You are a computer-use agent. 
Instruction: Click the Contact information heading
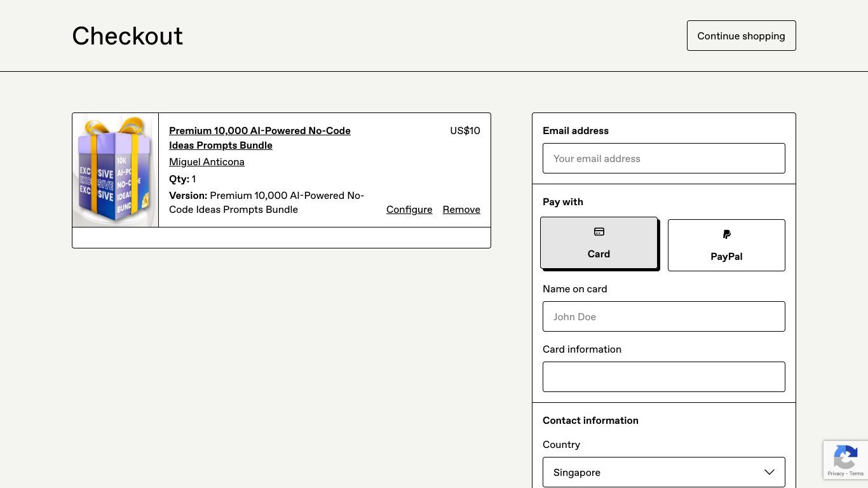point(590,420)
